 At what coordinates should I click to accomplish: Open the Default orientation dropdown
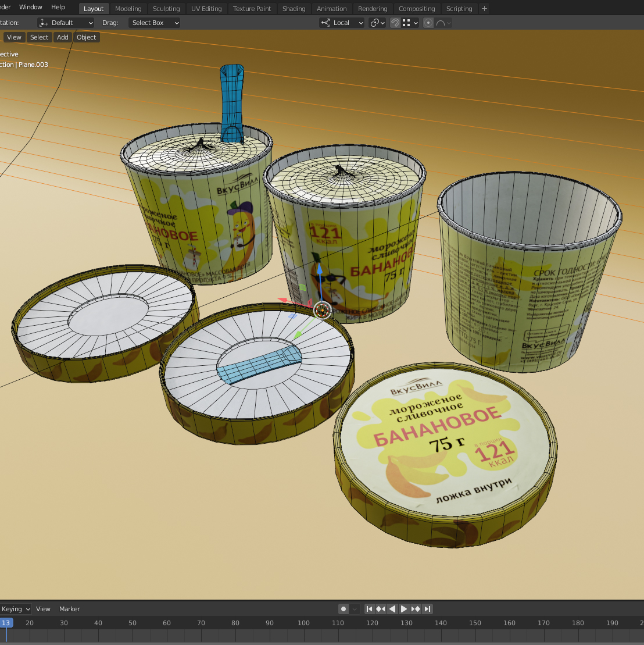point(66,23)
